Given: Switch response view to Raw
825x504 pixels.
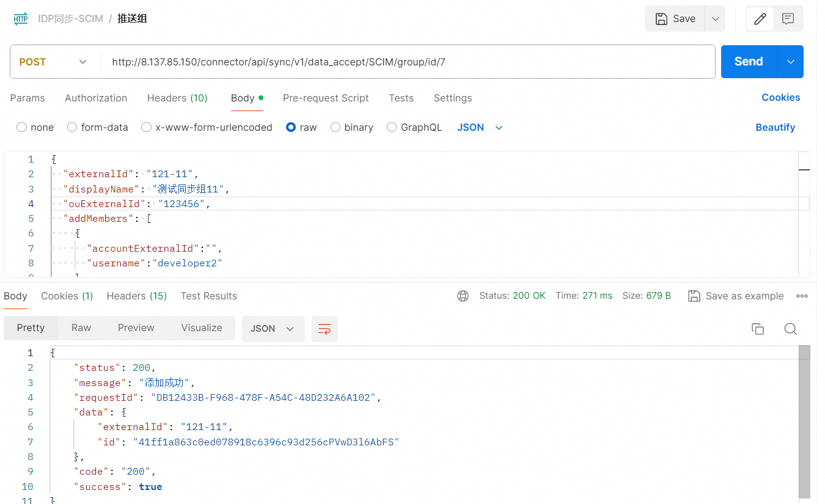Looking at the screenshot, I should point(81,328).
